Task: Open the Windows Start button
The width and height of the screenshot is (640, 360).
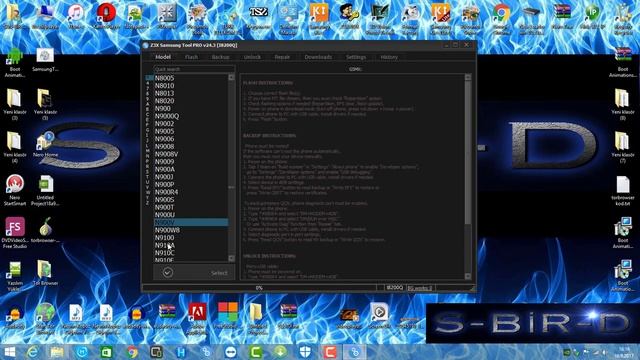Action: [9, 352]
